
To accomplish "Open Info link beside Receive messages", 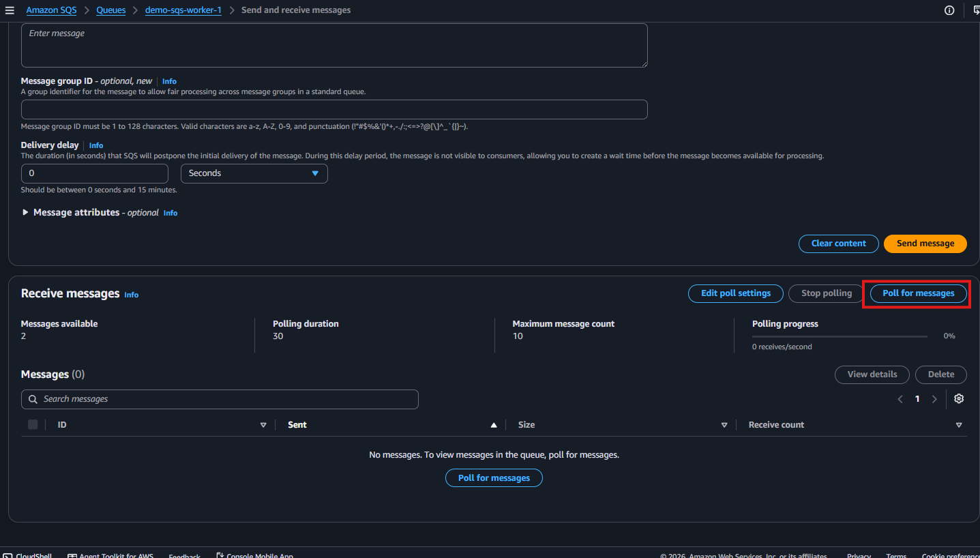I will pos(132,295).
